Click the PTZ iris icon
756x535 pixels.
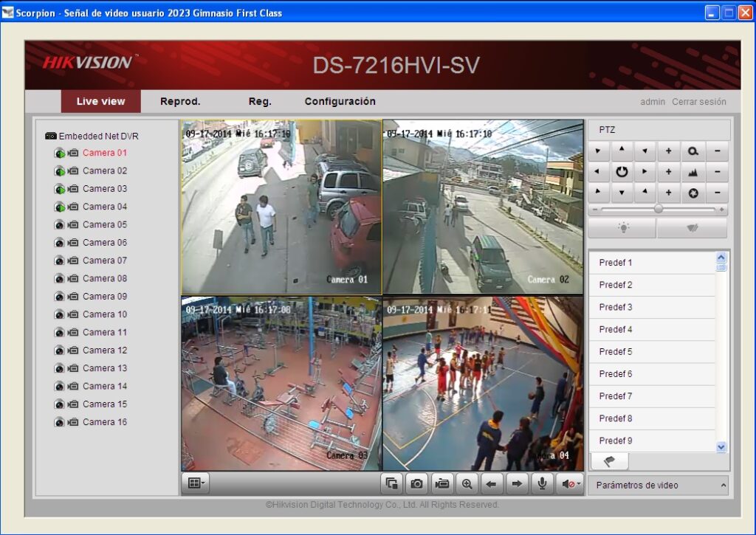coord(693,193)
